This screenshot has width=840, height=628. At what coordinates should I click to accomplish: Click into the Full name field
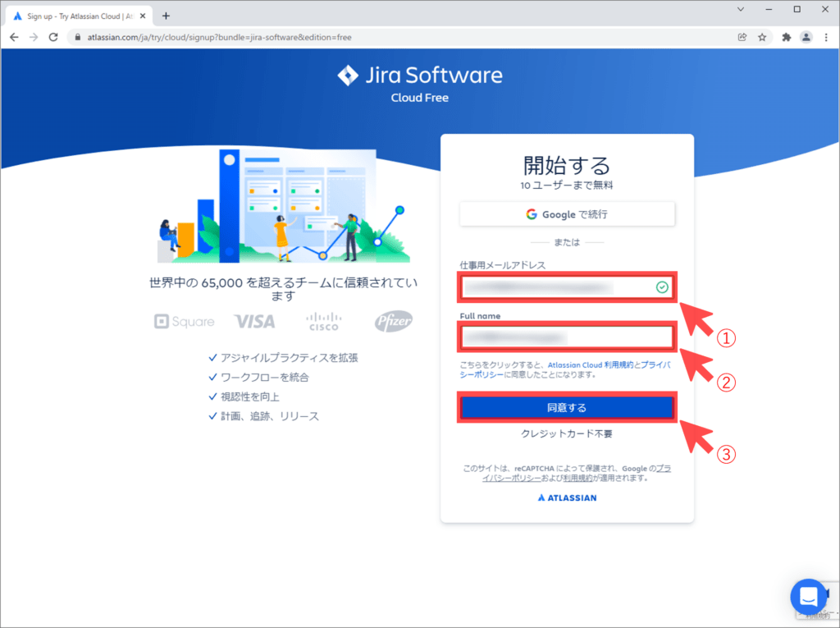(567, 337)
